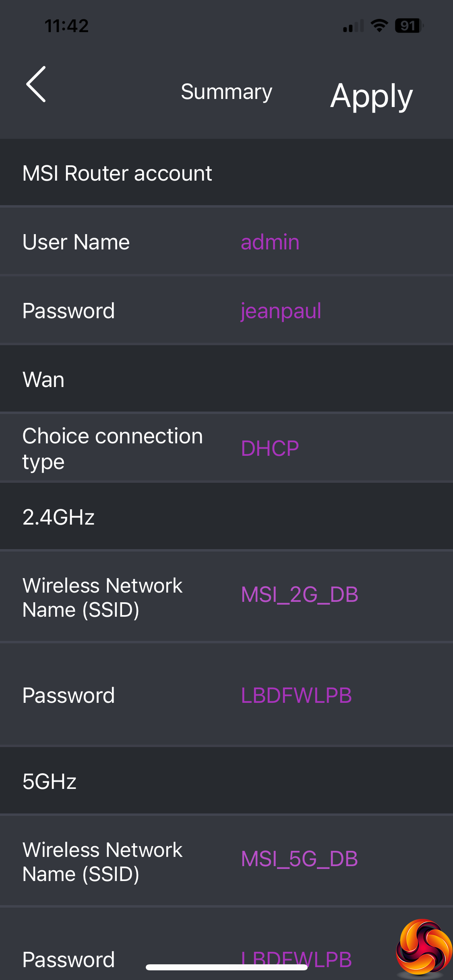
Task: Tap the Choice connection type label
Action: coord(112,448)
